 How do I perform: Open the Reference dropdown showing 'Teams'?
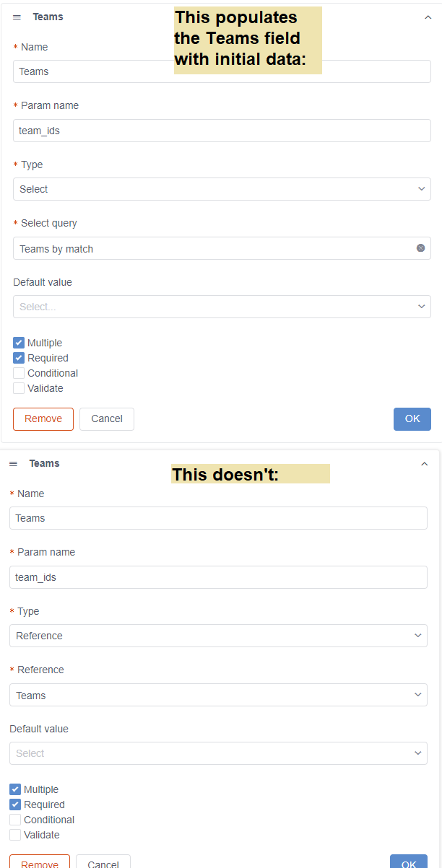(217, 694)
